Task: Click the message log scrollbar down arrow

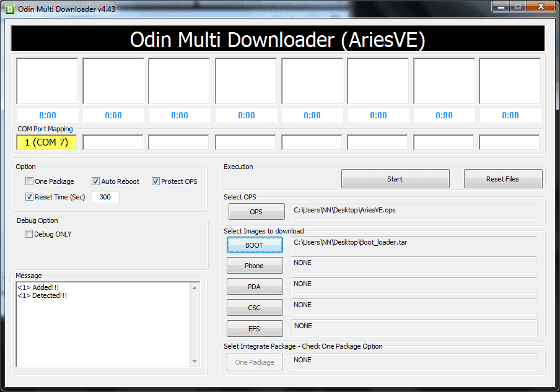Action: (x=195, y=361)
